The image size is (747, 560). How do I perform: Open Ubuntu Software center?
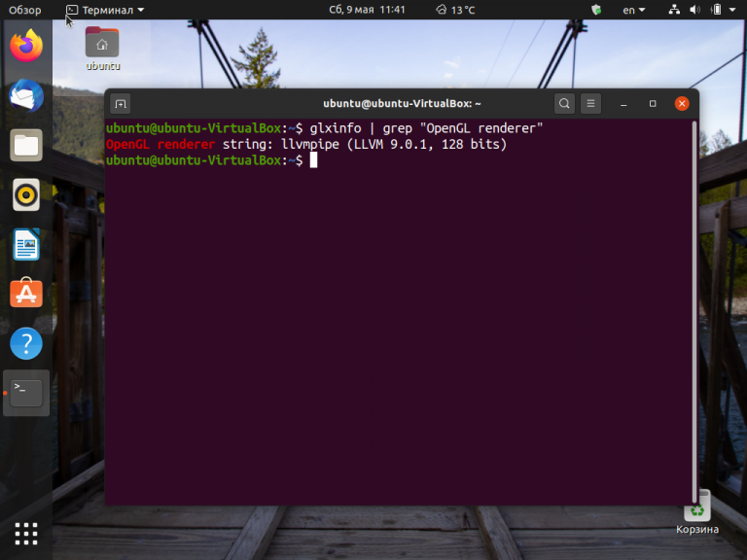(x=26, y=294)
